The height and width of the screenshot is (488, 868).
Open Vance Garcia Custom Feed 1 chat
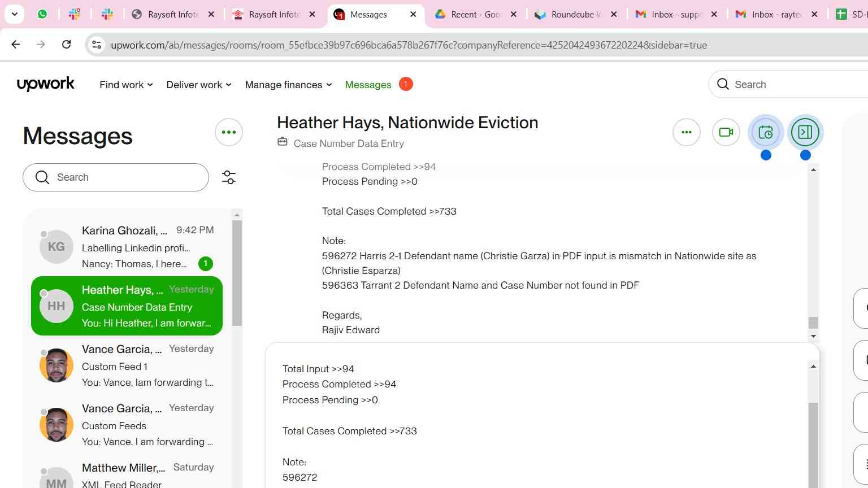127,365
